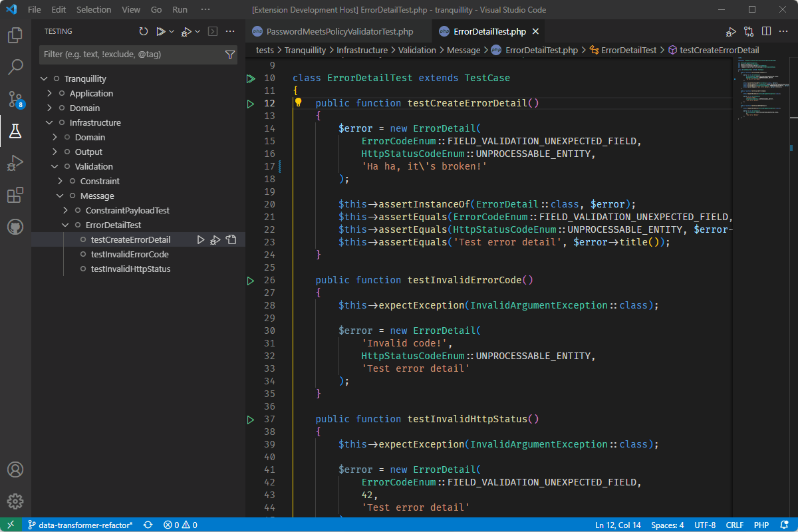
Task: Switch to PasswordMeetsPolicyValidatorTest.php tab
Action: click(x=339, y=31)
